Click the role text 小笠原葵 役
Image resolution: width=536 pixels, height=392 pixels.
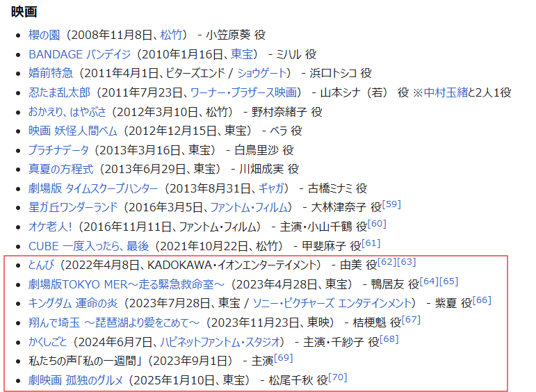click(236, 35)
